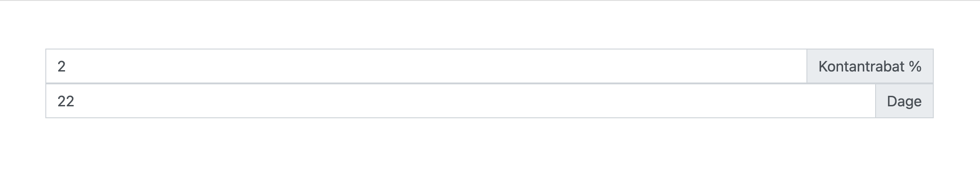Screen dimensions: 980x187
Task: Activate the days number box
Action: click(x=461, y=101)
